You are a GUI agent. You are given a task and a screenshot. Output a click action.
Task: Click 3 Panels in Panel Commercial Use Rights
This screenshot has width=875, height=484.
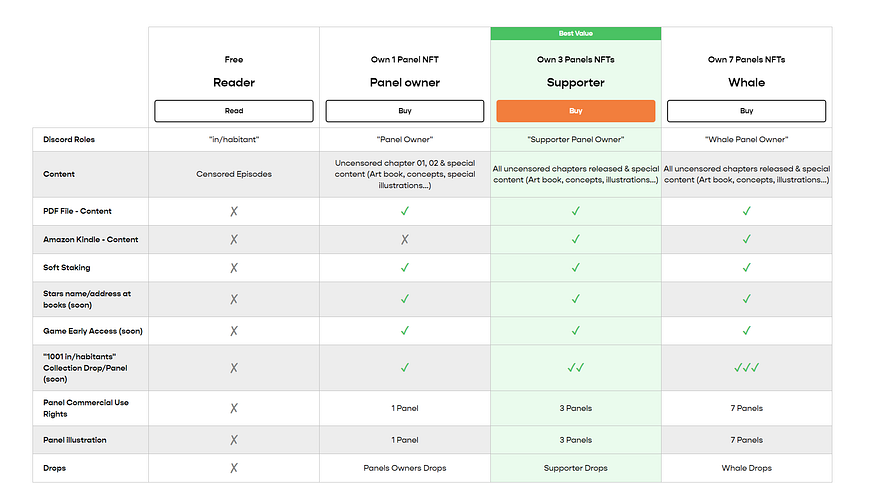click(575, 408)
